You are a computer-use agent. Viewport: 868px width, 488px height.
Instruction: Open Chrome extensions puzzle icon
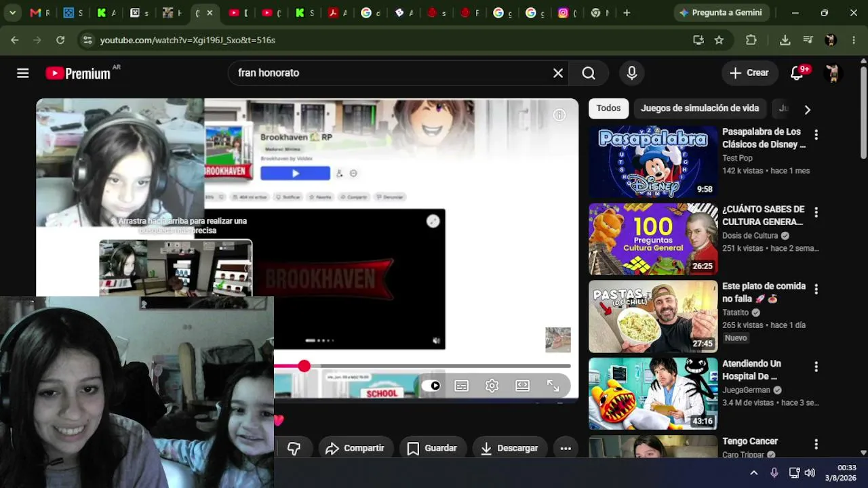(x=751, y=40)
